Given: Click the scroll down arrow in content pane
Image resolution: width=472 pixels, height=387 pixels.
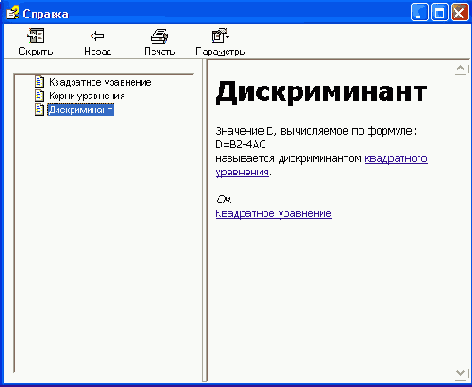Looking at the screenshot, I should (461, 373).
